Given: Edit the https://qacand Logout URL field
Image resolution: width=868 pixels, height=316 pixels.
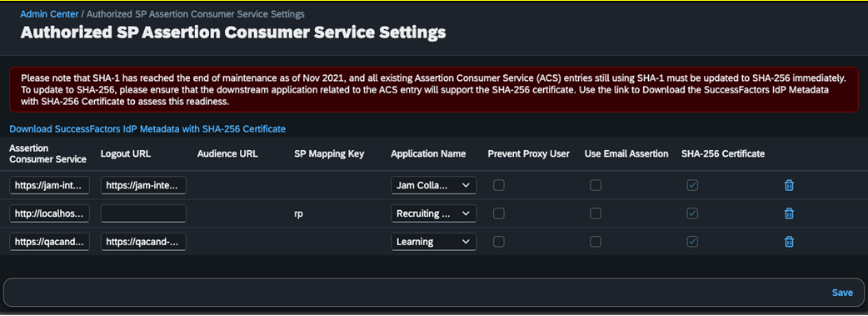Looking at the screenshot, I should tap(143, 241).
